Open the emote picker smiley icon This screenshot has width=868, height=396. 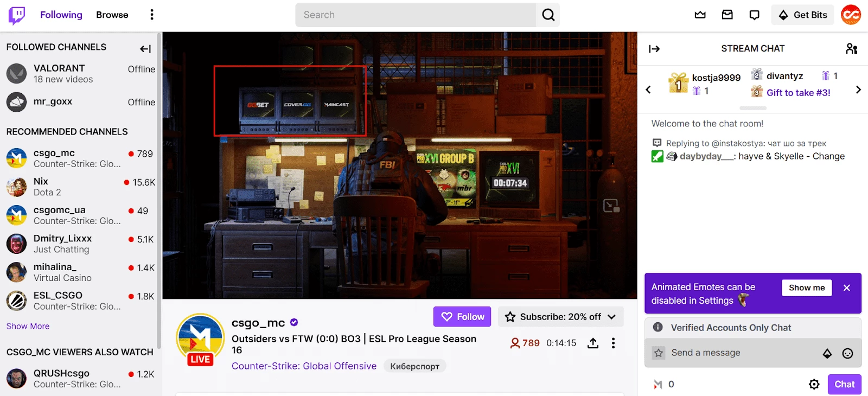click(847, 354)
